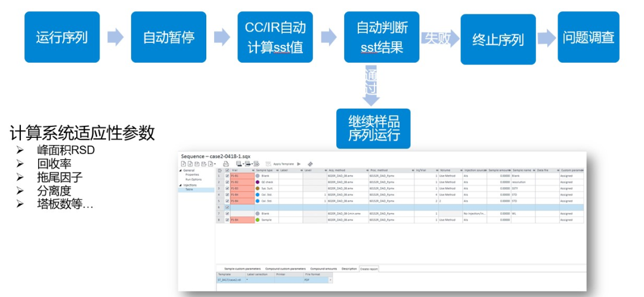Viewport: 644px width, 297px height.
Task: Click the 6020R_DAD_08-1min.amx method cell
Action: [x=348, y=214]
